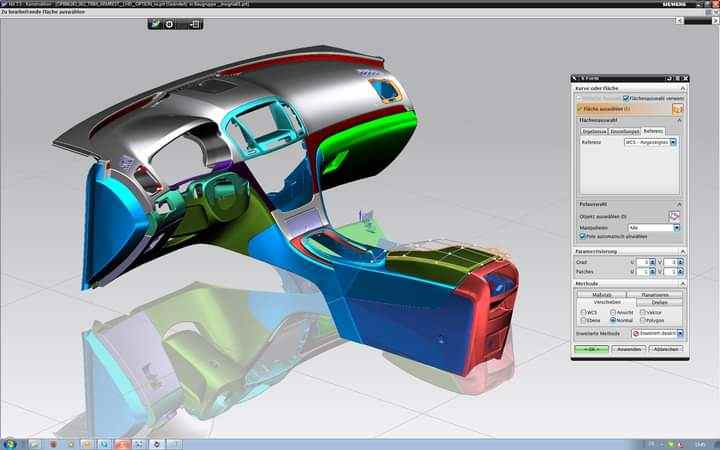Click the Abbrechen button
The image size is (720, 450).
pyautogui.click(x=666, y=348)
